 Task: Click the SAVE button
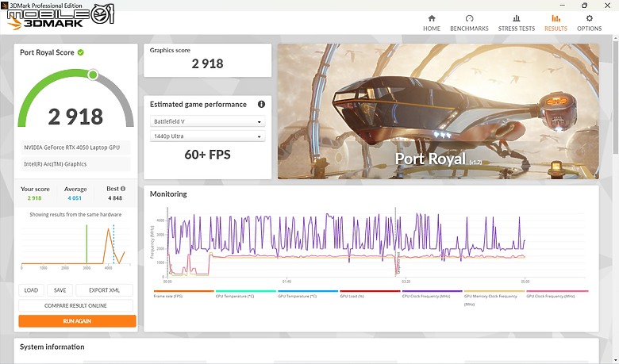[x=60, y=290]
